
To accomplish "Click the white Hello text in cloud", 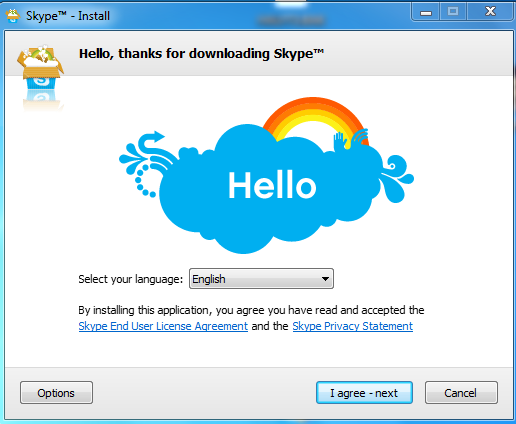I will click(272, 185).
